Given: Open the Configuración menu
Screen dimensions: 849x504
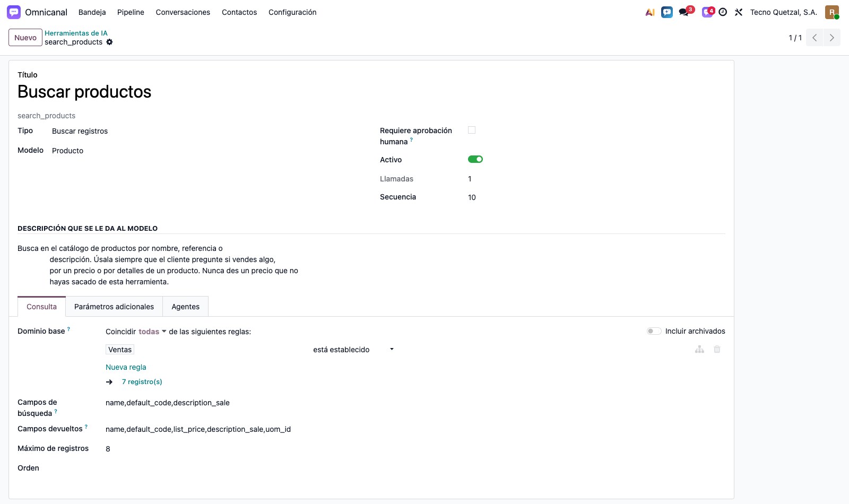Looking at the screenshot, I should (292, 12).
